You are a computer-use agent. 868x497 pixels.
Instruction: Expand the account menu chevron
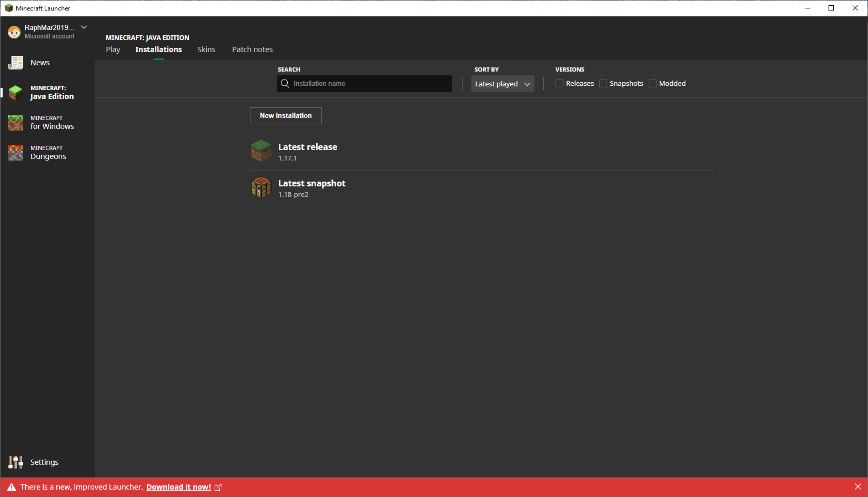pyautogui.click(x=84, y=27)
